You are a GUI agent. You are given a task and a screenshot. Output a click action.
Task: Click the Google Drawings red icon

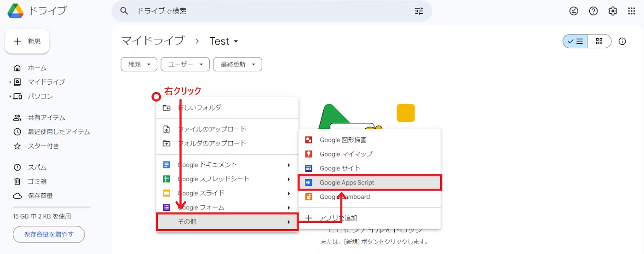pos(309,140)
